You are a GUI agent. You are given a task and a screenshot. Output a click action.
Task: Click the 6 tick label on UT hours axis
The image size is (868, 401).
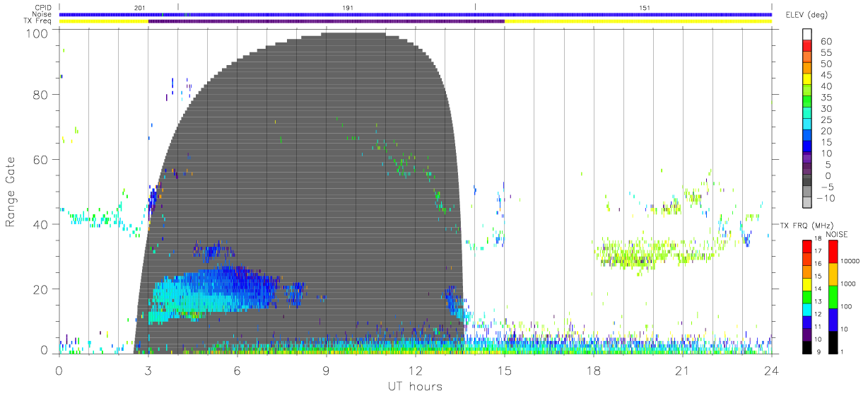[237, 370]
